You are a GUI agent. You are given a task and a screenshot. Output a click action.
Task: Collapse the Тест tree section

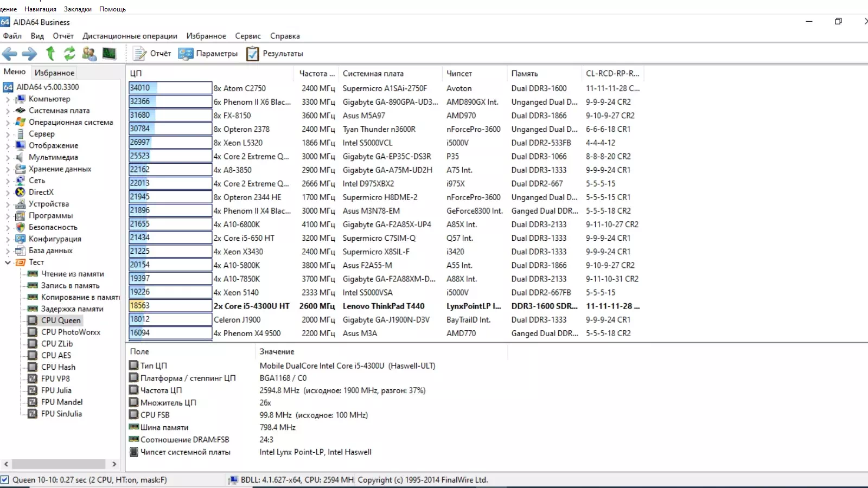pos(8,262)
